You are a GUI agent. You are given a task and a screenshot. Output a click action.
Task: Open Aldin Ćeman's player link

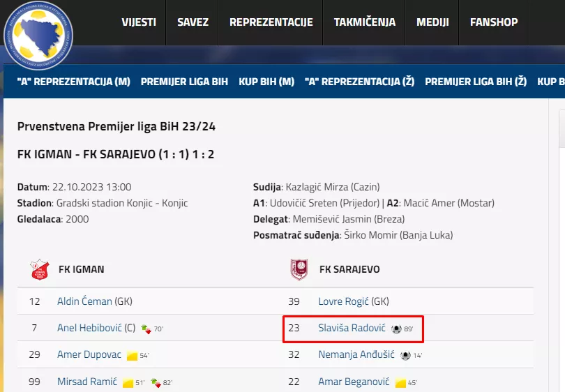click(84, 301)
